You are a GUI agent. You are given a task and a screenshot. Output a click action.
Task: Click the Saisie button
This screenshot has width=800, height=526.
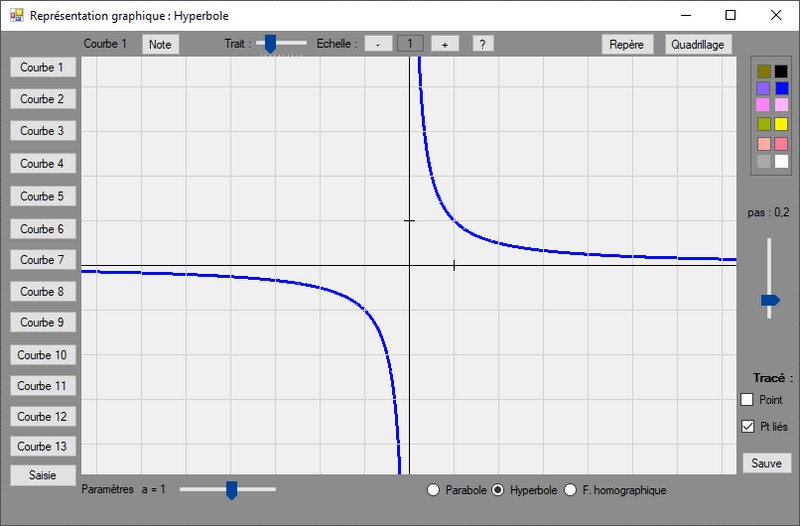(42, 475)
